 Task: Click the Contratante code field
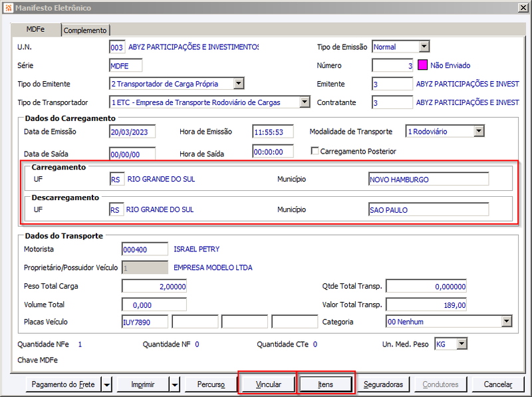click(392, 102)
